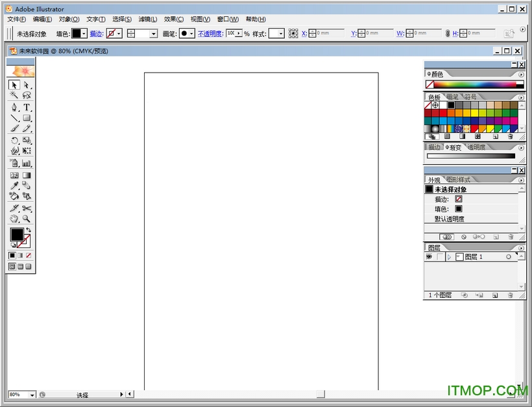
Task: Switch to the 透明度 tab
Action: 476,147
